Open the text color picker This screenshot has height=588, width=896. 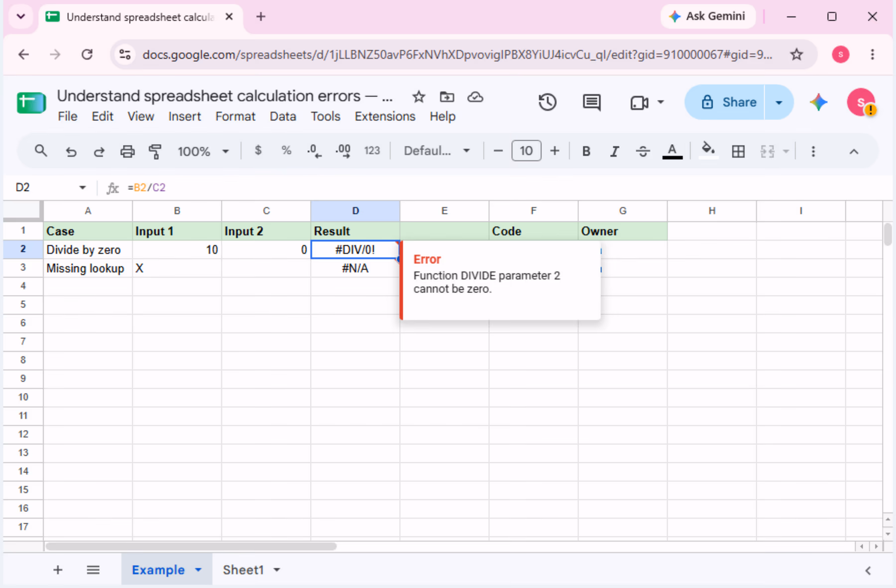[x=672, y=151]
